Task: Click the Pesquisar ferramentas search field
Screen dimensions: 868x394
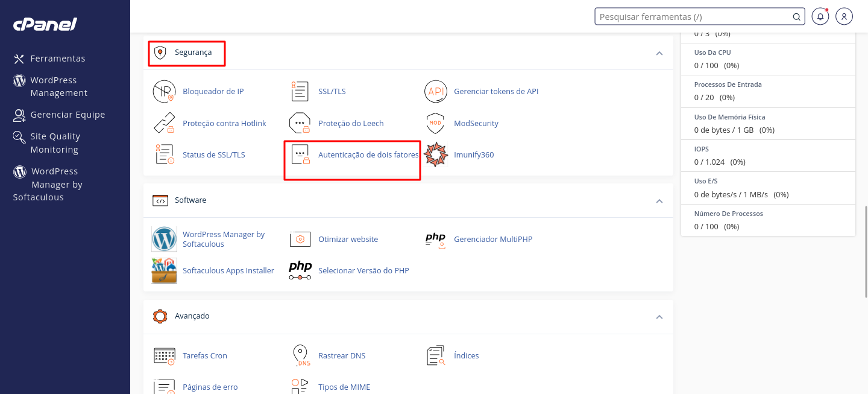Action: pos(693,17)
